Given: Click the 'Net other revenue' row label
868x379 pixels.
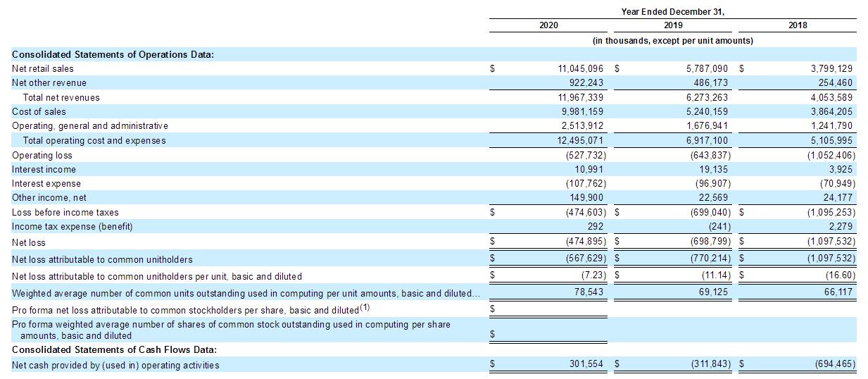Looking at the screenshot, I should [x=48, y=83].
